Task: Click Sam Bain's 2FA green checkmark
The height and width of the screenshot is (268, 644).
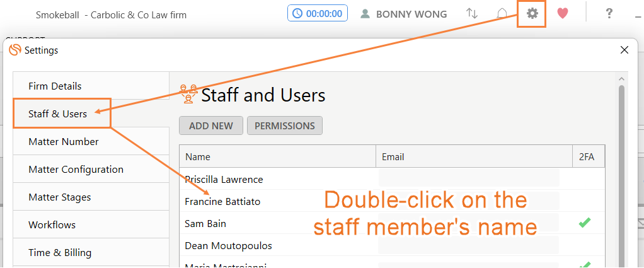Action: tap(585, 223)
